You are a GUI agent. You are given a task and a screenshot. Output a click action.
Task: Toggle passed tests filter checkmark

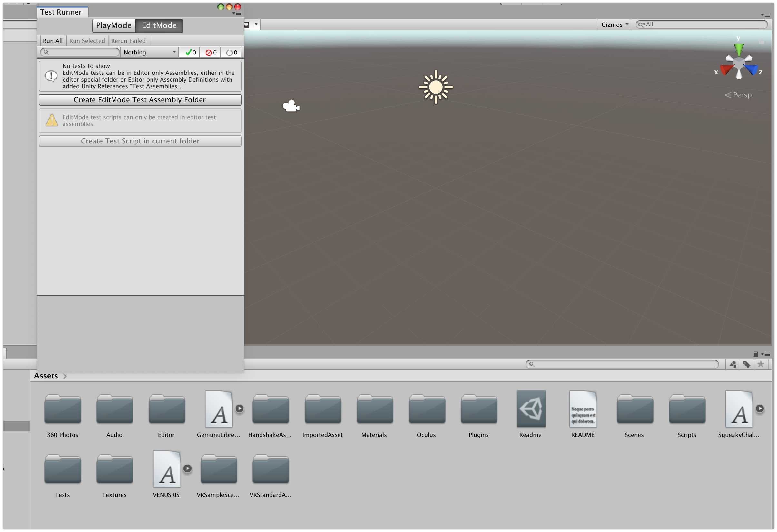coord(190,53)
